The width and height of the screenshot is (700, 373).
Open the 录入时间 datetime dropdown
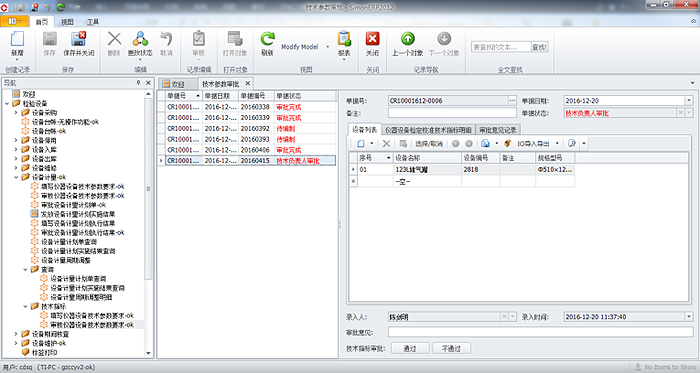[x=689, y=317]
